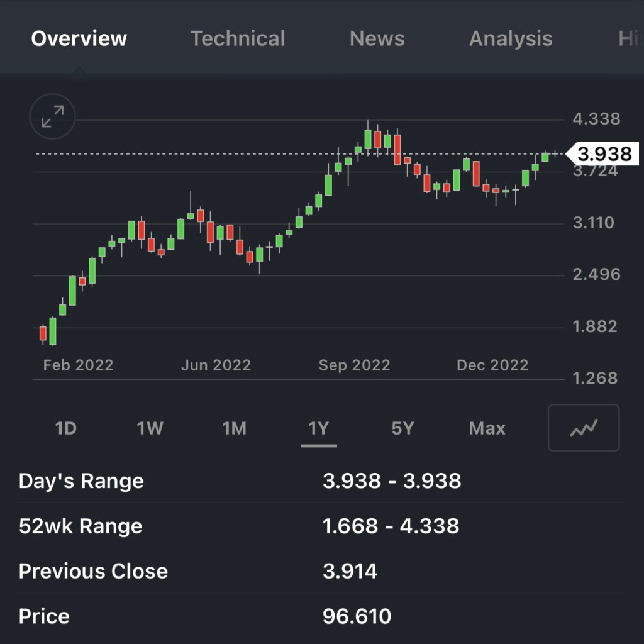Screen dimensions: 644x644
Task: Expand chart to fullscreen view
Action: point(52,116)
